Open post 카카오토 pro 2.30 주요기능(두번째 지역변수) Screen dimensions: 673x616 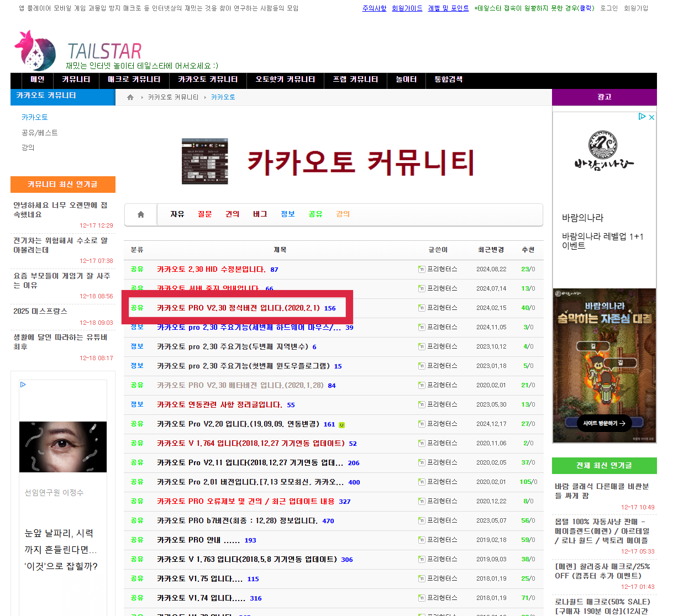pos(233,347)
